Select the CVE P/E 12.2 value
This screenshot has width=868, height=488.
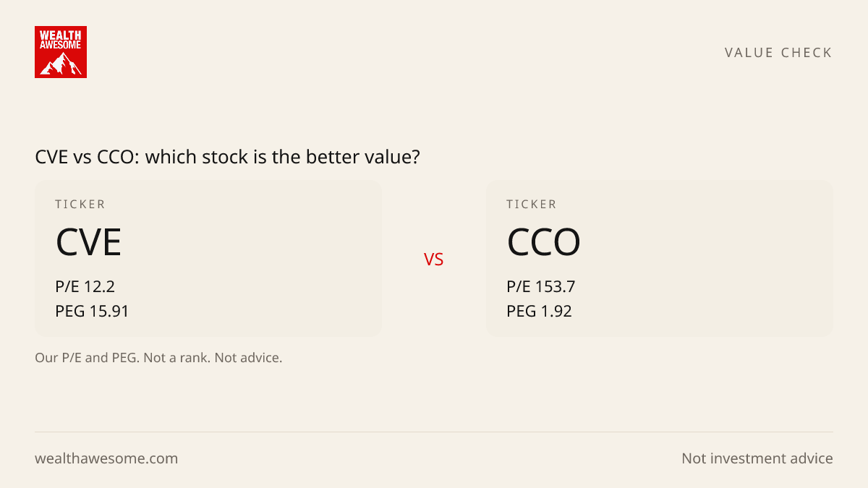click(x=85, y=287)
